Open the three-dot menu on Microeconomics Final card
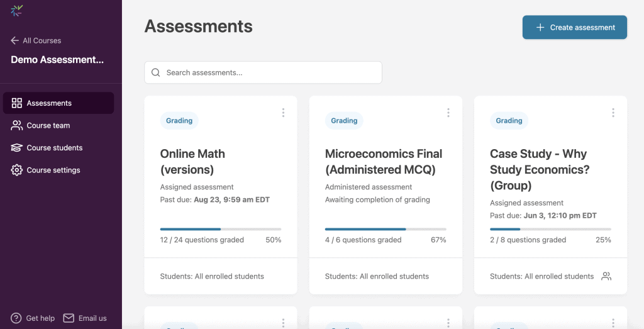 click(x=448, y=113)
